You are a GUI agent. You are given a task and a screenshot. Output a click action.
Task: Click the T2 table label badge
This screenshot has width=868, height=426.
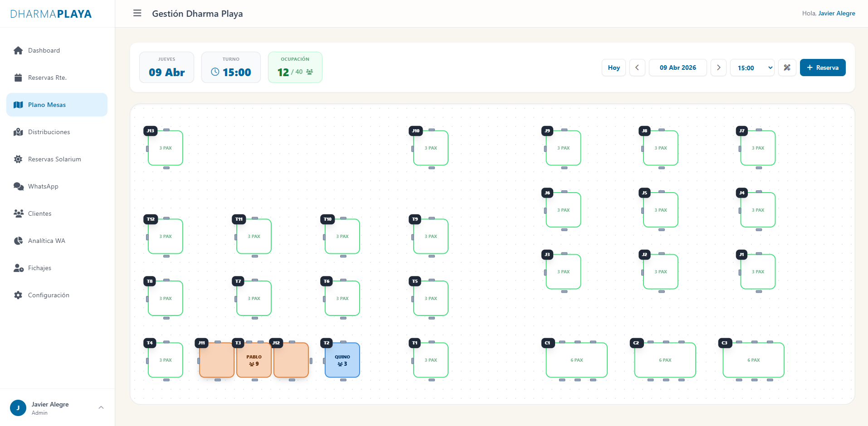(327, 343)
